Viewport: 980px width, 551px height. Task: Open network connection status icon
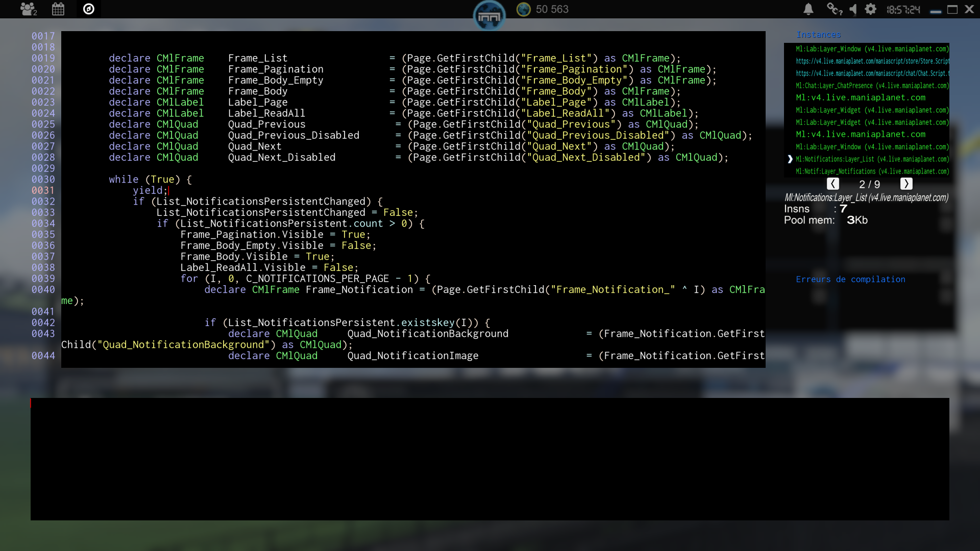click(x=834, y=9)
